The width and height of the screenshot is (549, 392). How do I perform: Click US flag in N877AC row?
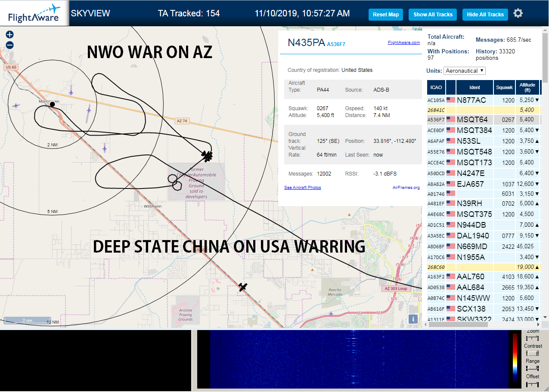[451, 100]
